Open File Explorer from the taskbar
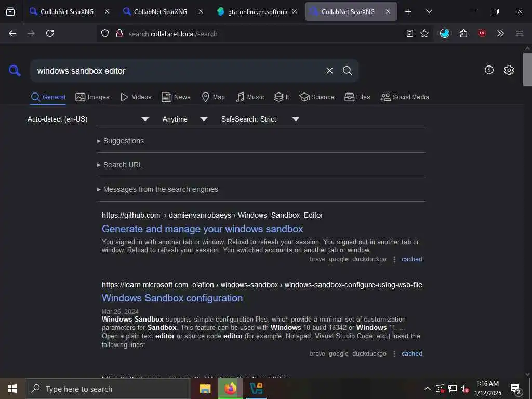Viewport: 532px width, 399px height. click(205, 389)
